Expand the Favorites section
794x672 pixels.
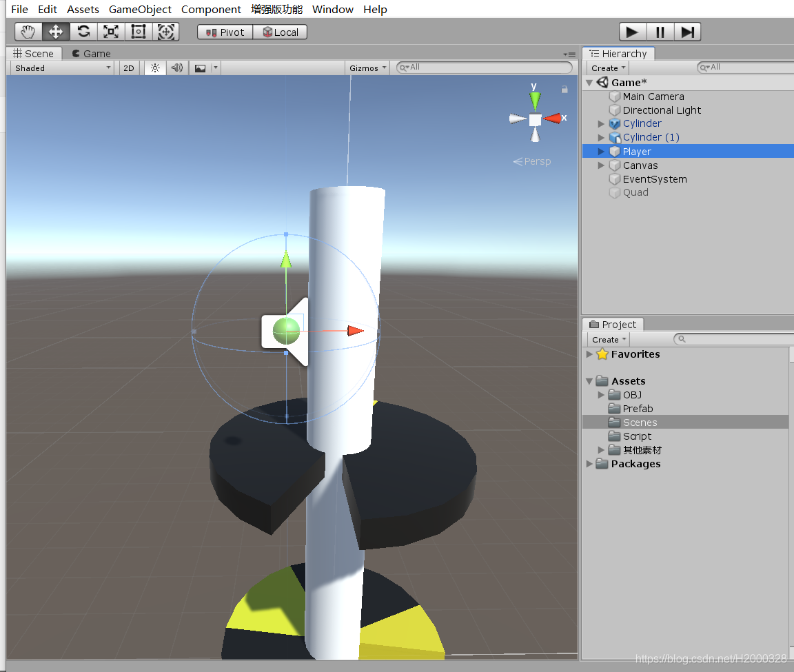[589, 354]
